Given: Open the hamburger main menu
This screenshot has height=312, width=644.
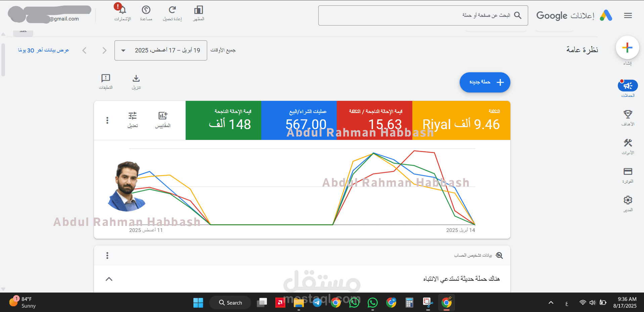Looking at the screenshot, I should coord(628,15).
